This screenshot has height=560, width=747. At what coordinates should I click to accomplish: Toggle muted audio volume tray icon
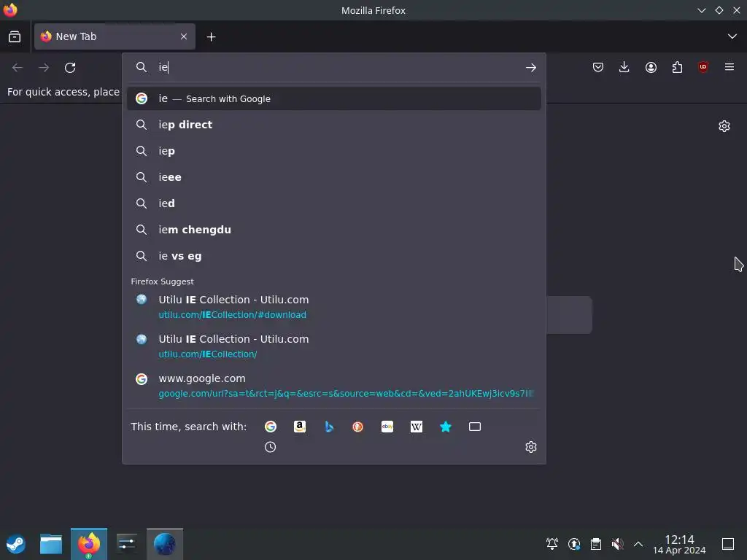click(x=617, y=544)
